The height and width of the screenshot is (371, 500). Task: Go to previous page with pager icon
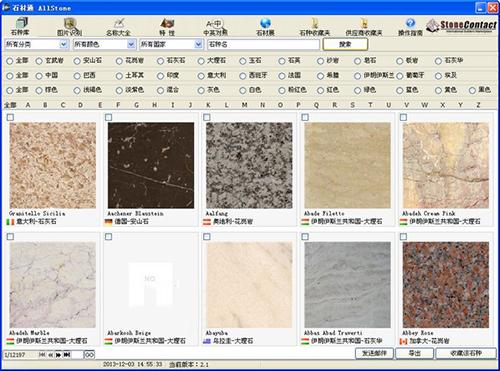[x=50, y=355]
